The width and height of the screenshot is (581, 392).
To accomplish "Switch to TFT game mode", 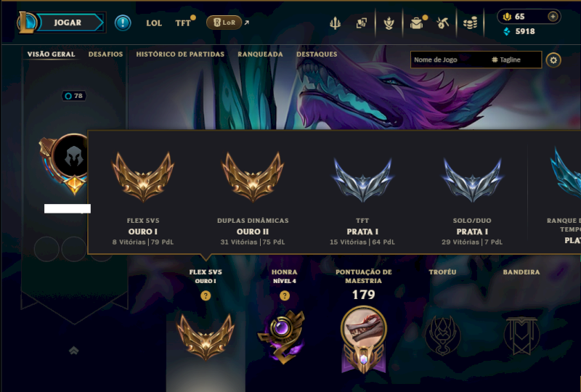I will coord(183,23).
